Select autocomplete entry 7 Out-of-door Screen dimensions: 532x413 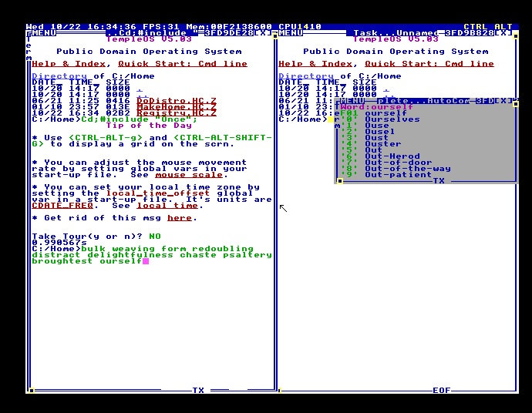click(386, 163)
